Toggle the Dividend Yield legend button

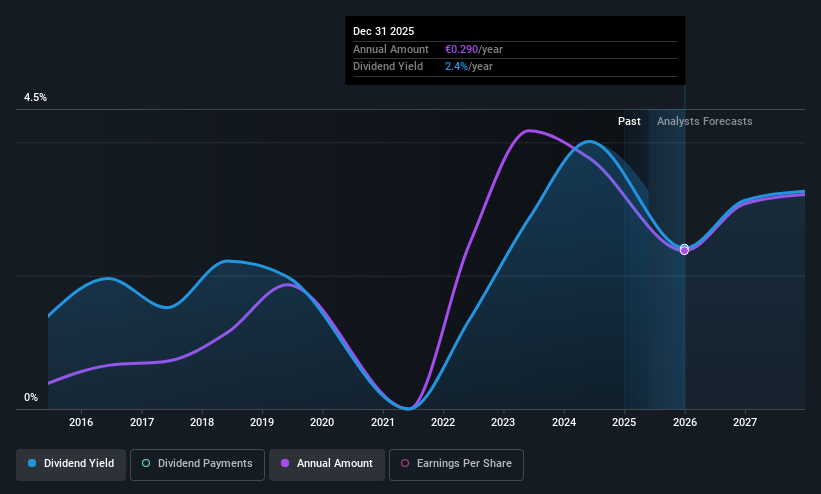(71, 464)
